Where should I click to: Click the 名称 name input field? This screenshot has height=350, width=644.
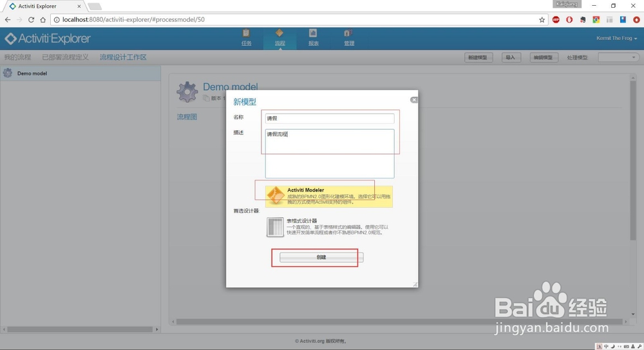point(329,118)
